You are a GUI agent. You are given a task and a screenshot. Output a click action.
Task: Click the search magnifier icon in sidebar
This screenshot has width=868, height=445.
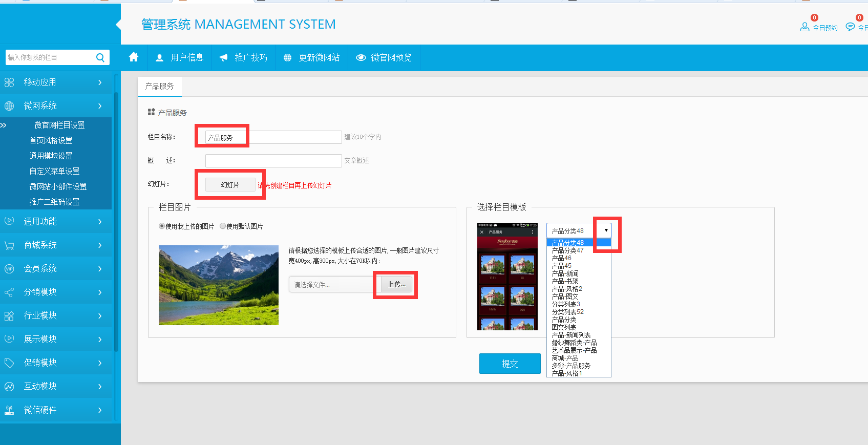(100, 57)
